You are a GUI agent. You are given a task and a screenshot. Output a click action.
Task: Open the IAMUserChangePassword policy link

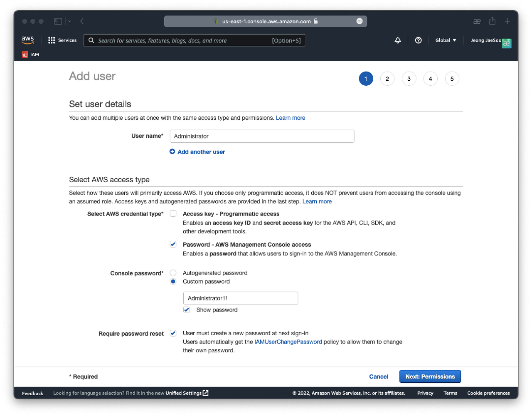click(288, 342)
